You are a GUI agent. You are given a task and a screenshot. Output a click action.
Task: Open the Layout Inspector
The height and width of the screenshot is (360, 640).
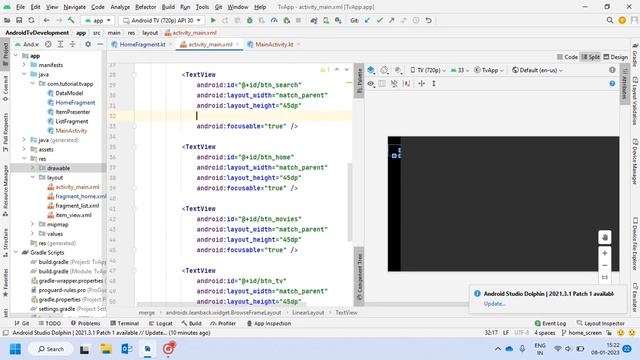(600, 323)
